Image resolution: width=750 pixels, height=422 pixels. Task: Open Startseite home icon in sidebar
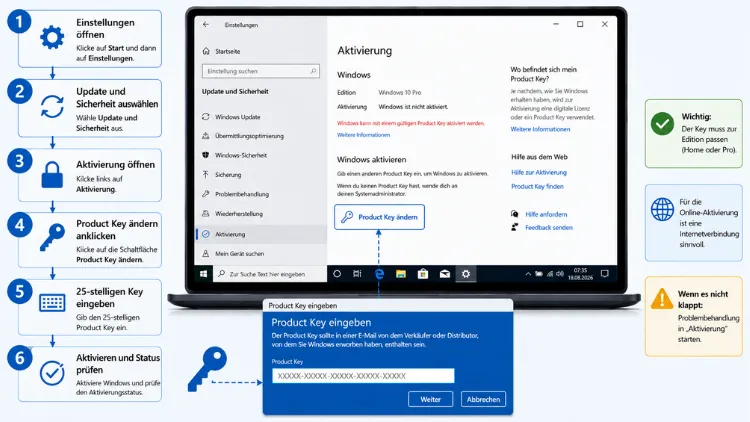point(206,51)
